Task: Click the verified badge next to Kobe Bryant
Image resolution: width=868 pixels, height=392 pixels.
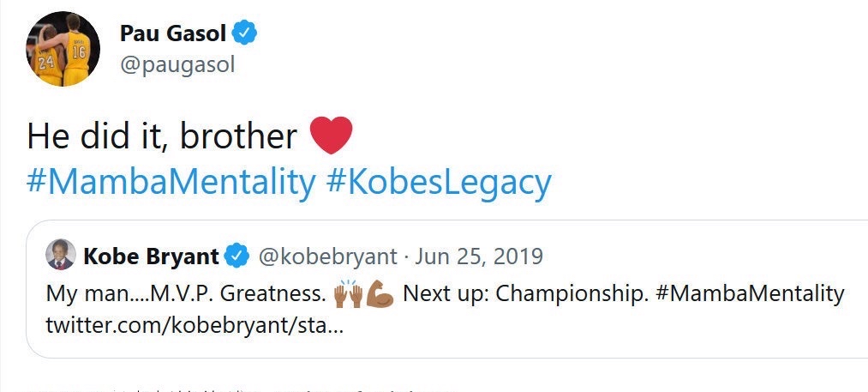Action: pyautogui.click(x=237, y=256)
